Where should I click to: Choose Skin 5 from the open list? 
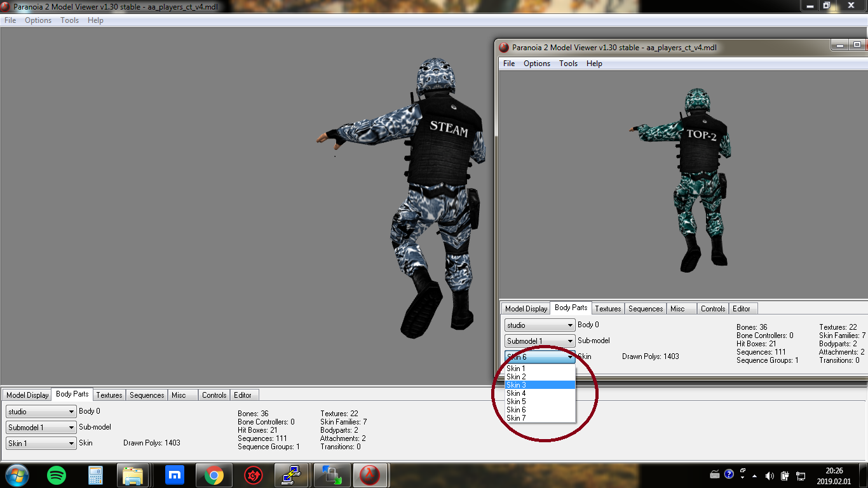pyautogui.click(x=539, y=402)
